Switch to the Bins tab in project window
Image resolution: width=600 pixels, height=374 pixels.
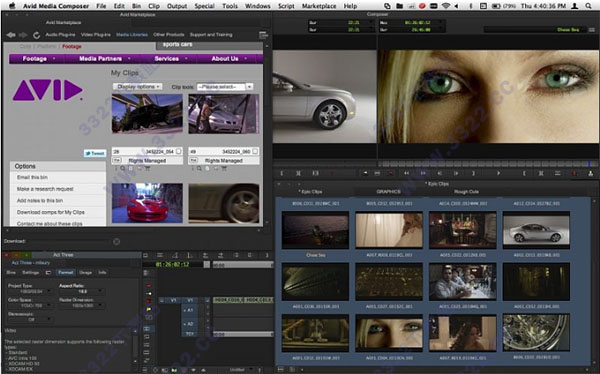(11, 273)
